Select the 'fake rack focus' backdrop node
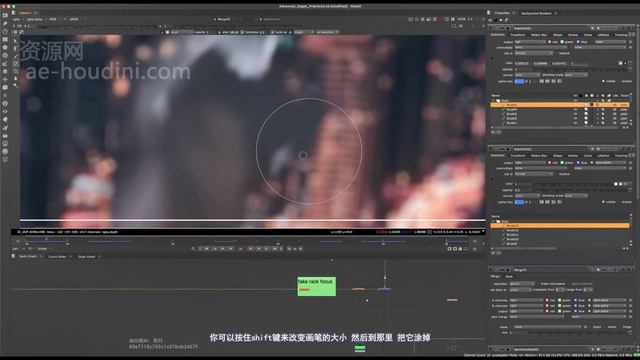 [x=316, y=286]
